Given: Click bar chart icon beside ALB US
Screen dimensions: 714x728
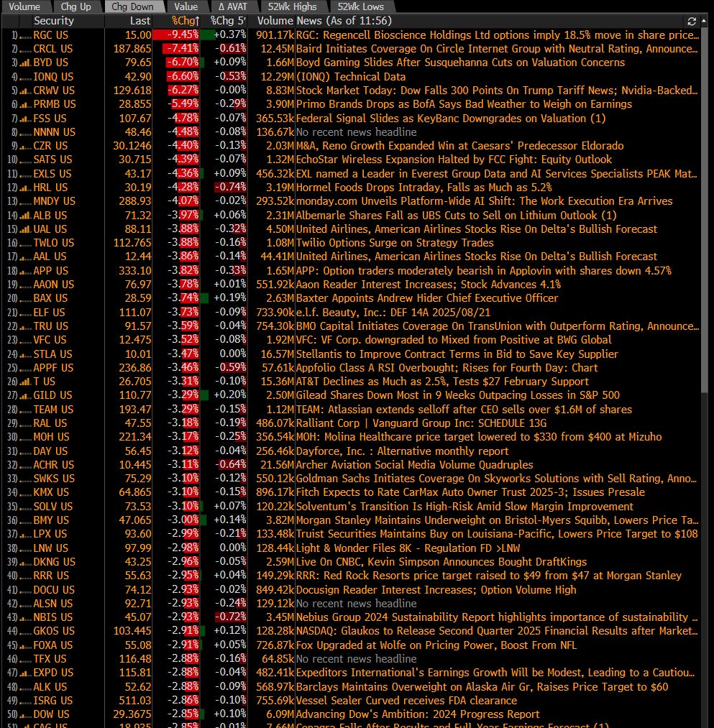Looking at the screenshot, I should coord(25,216).
